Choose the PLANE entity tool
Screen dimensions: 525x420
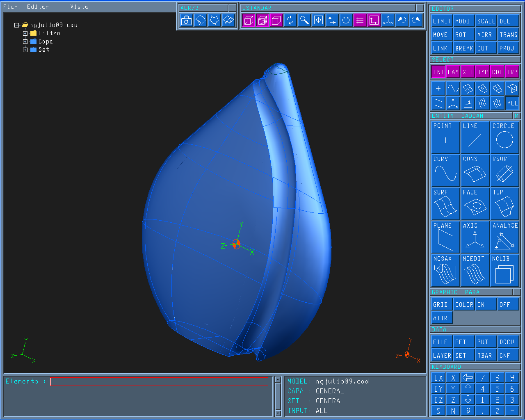pyautogui.click(x=445, y=237)
